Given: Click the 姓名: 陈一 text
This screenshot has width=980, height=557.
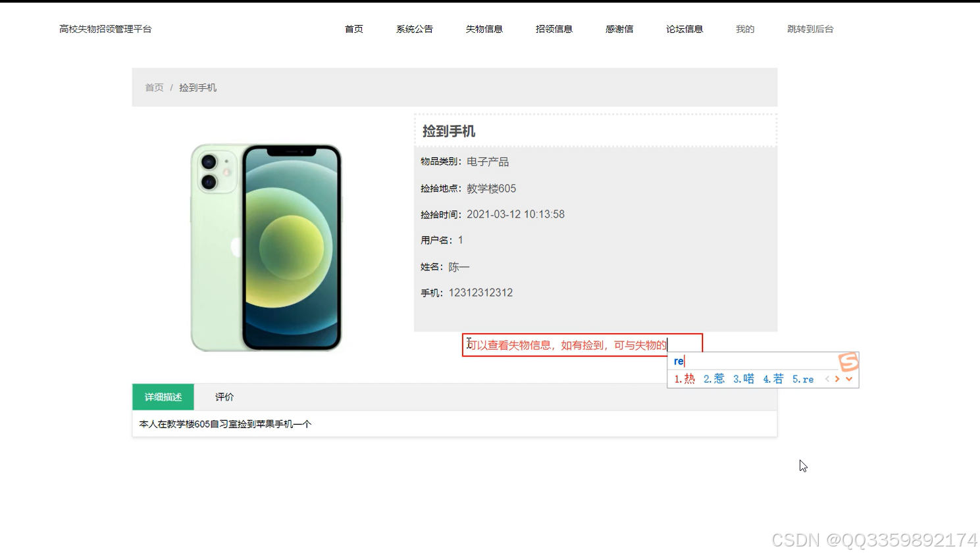Looking at the screenshot, I should [445, 267].
